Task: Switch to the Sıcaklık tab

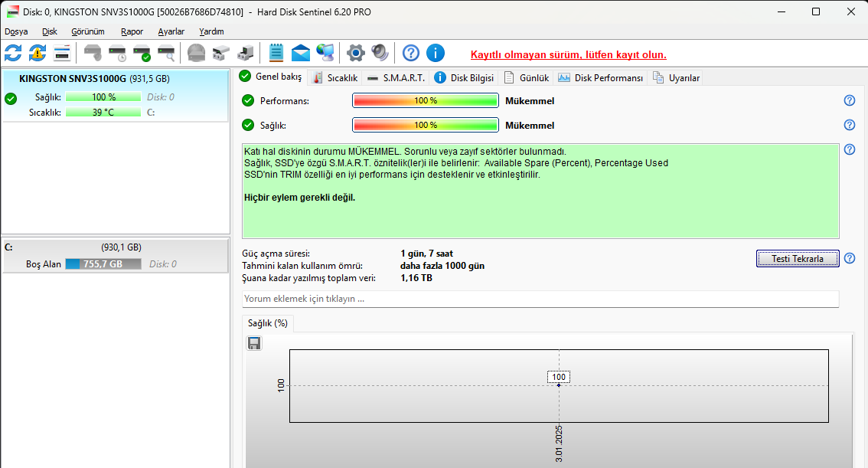Action: 335,78
